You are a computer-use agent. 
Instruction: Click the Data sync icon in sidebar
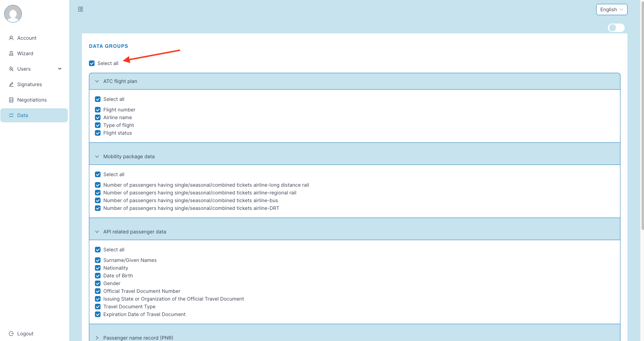point(11,115)
